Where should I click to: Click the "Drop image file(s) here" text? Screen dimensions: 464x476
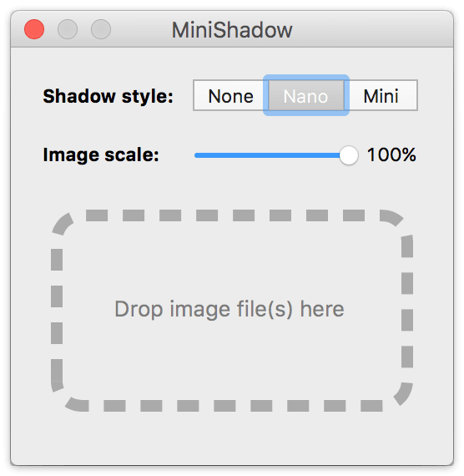[229, 309]
